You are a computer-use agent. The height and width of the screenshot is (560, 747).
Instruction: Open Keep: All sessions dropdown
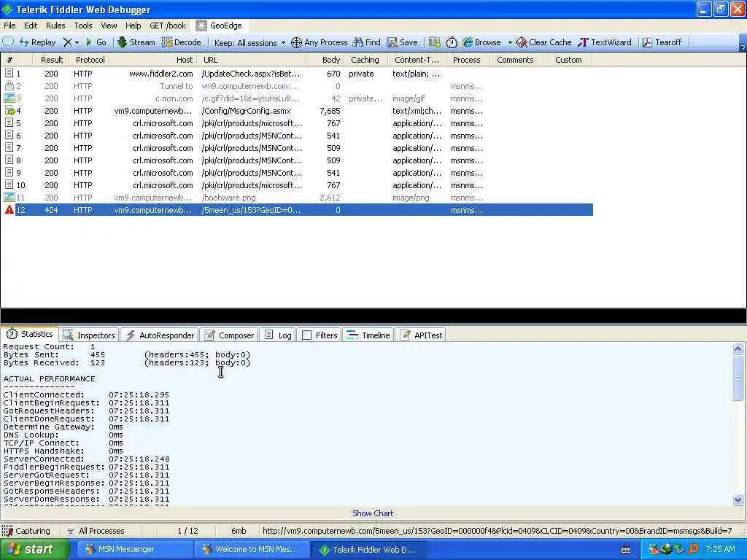coord(249,43)
